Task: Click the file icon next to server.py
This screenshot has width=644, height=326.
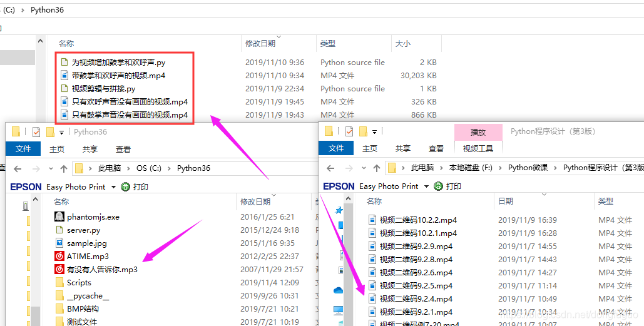Action: 59,230
